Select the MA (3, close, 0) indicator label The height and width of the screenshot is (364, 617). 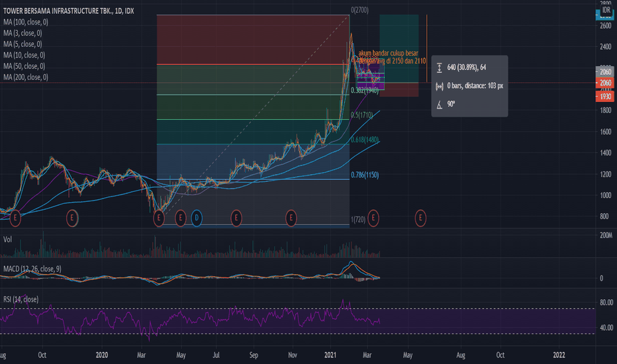tap(23, 33)
